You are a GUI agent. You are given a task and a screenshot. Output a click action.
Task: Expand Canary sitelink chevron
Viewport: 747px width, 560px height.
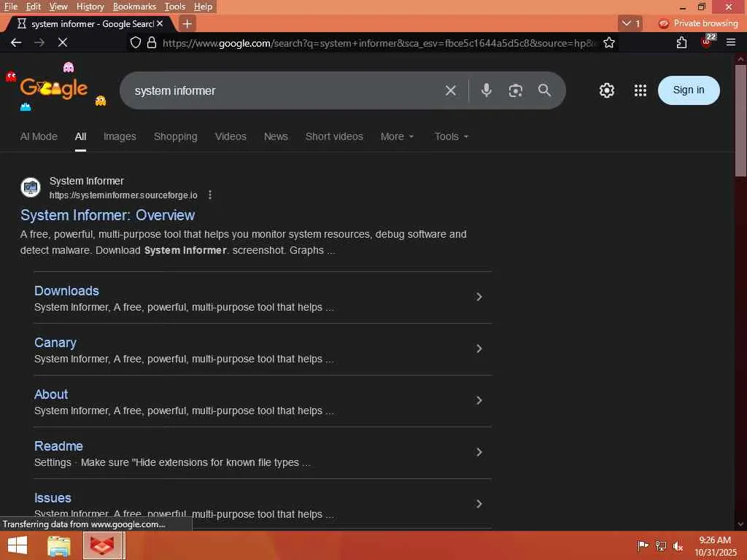479,349
